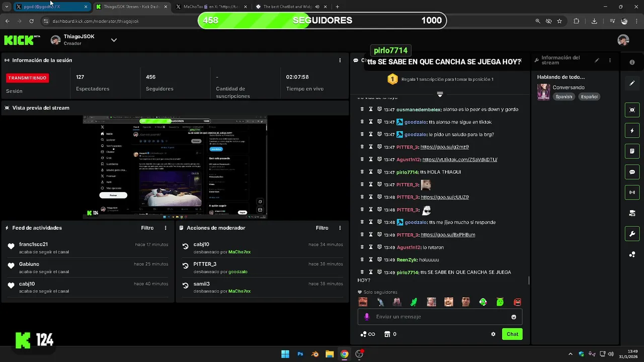The height and width of the screenshot is (362, 644).
Task: Ban Agust1n12 on the 'lo retaron' row
Action: 379,247
